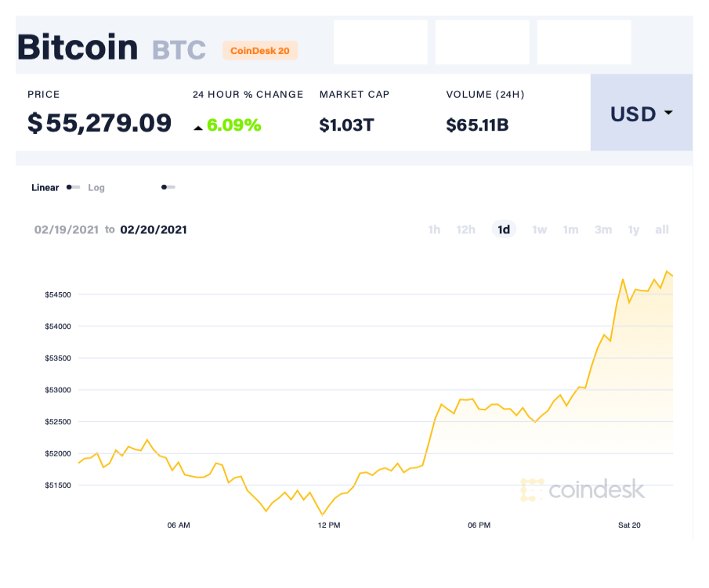
Task: Click the coindesk cube logo watermark
Action: click(x=531, y=489)
